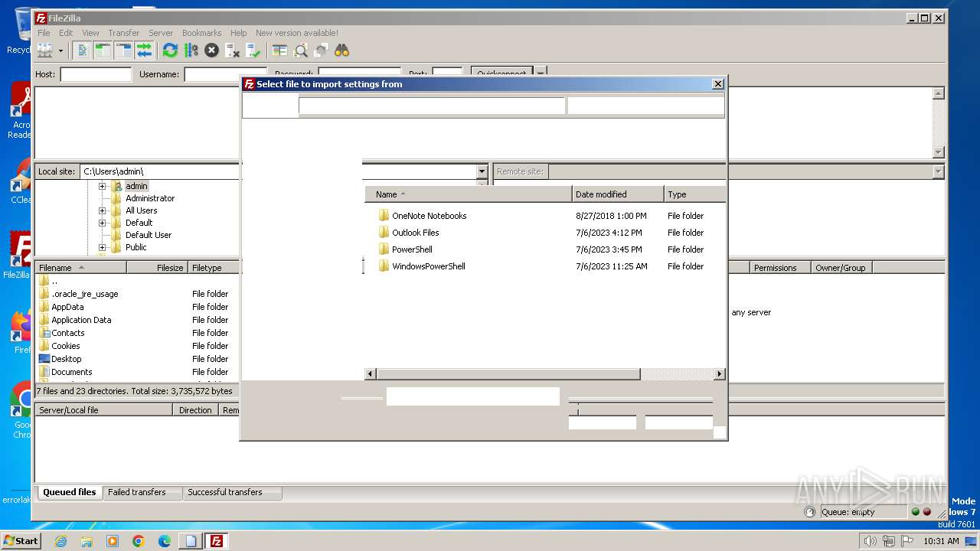This screenshot has width=980, height=551.
Task: Sort dialog list by Date modified
Action: point(618,194)
